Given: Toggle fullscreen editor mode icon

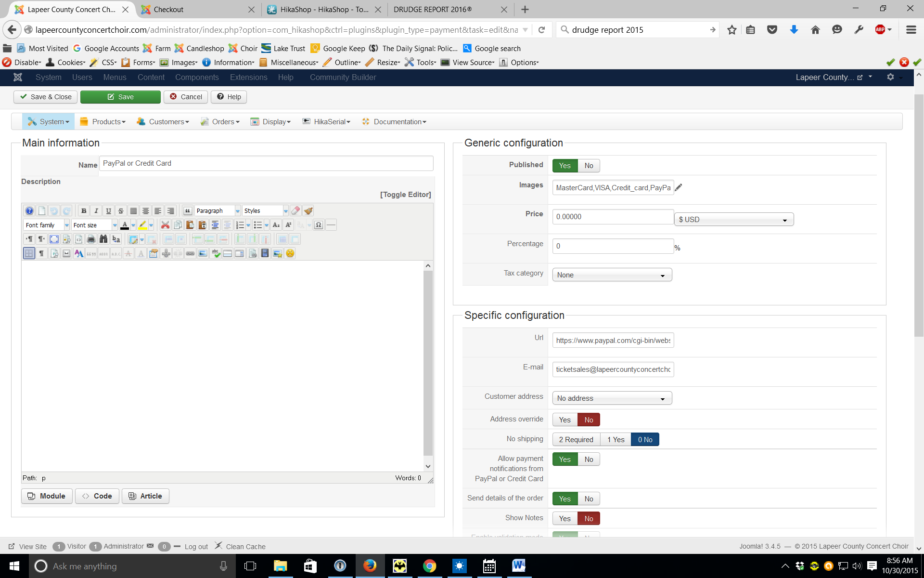Looking at the screenshot, I should point(54,239).
